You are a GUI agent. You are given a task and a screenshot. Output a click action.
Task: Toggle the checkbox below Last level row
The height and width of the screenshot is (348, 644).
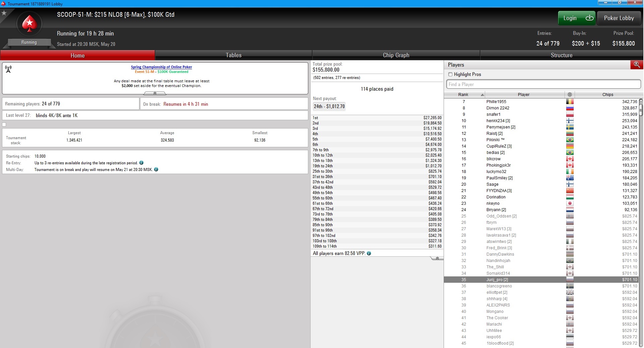[x=4, y=124]
